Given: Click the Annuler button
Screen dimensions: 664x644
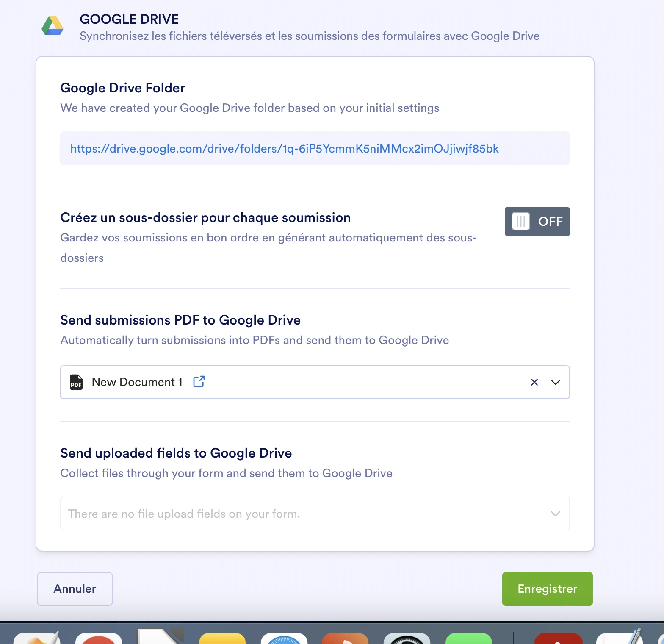Looking at the screenshot, I should 75,589.
